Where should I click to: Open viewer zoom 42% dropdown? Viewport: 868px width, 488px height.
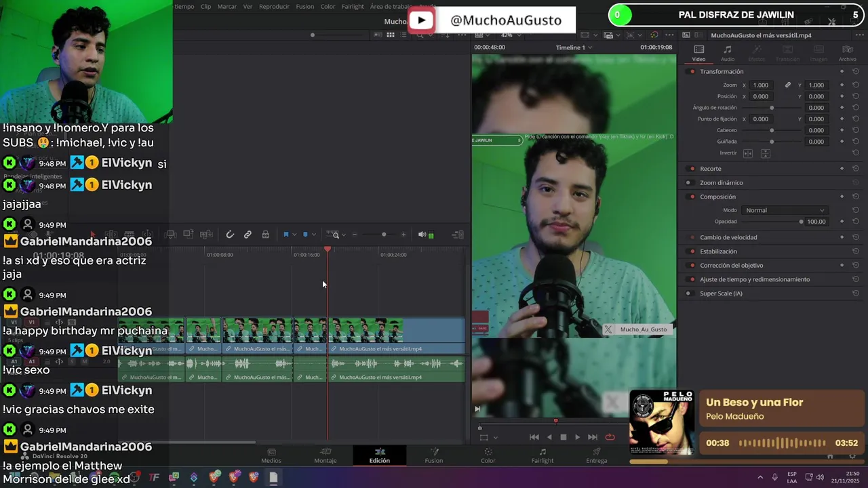pos(511,35)
